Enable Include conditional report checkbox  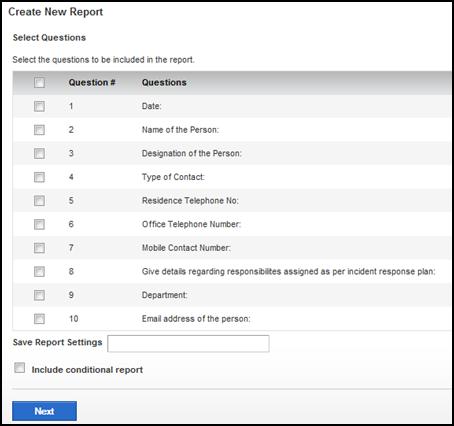point(20,368)
